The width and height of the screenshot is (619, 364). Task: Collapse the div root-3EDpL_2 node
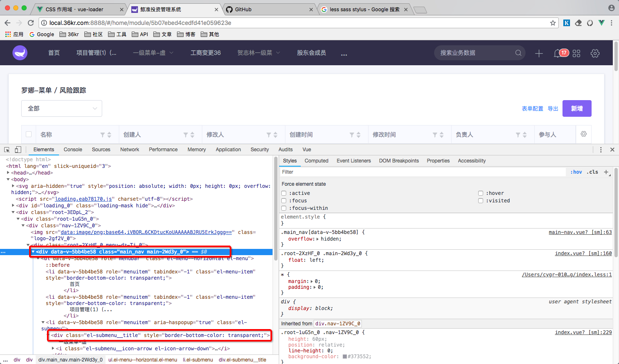point(13,212)
